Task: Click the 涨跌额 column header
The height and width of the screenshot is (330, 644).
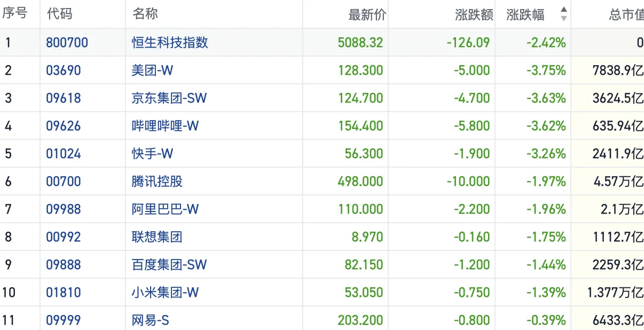Action: [x=474, y=14]
